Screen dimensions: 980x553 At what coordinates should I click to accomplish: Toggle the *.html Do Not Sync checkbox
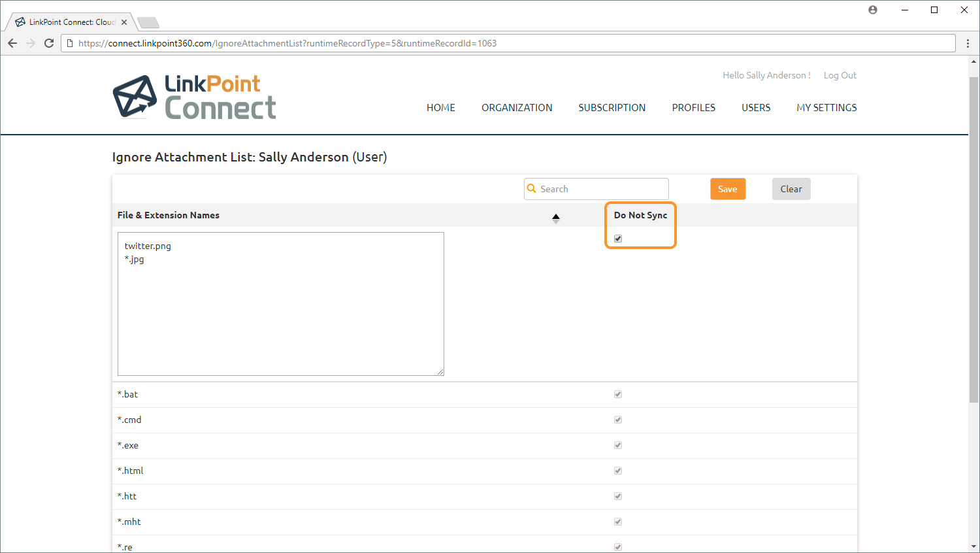(618, 471)
